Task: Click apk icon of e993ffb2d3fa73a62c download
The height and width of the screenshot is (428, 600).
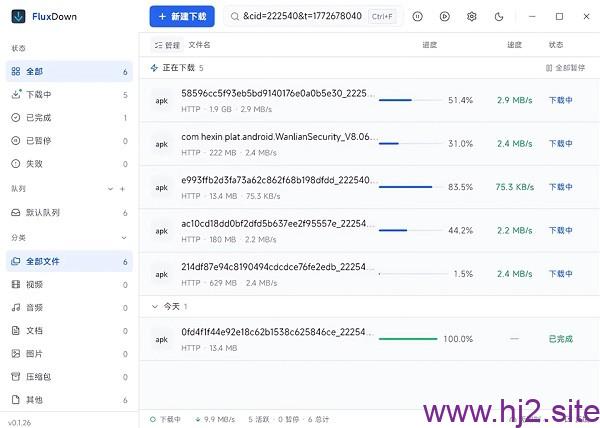Action: (161, 187)
